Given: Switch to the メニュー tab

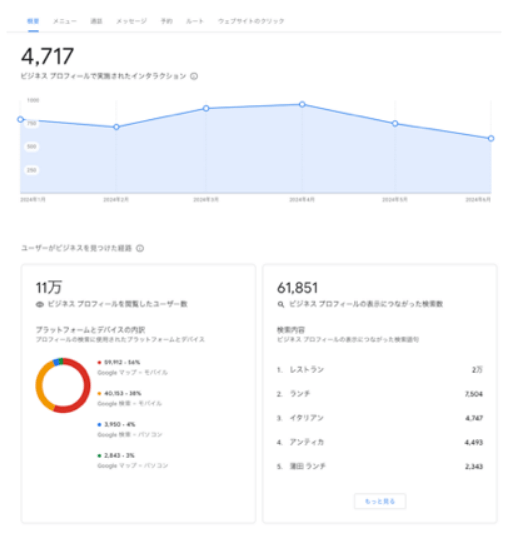Looking at the screenshot, I should point(65,21).
